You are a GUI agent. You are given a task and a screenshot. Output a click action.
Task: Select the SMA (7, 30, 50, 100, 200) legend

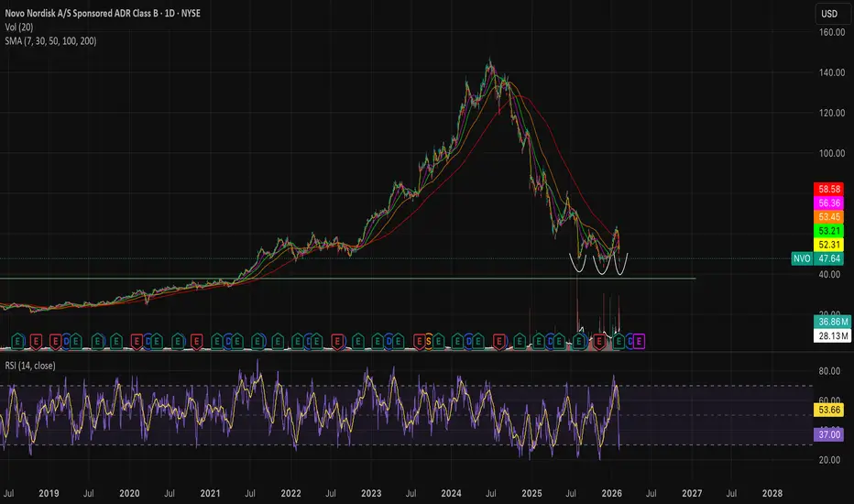(50, 41)
